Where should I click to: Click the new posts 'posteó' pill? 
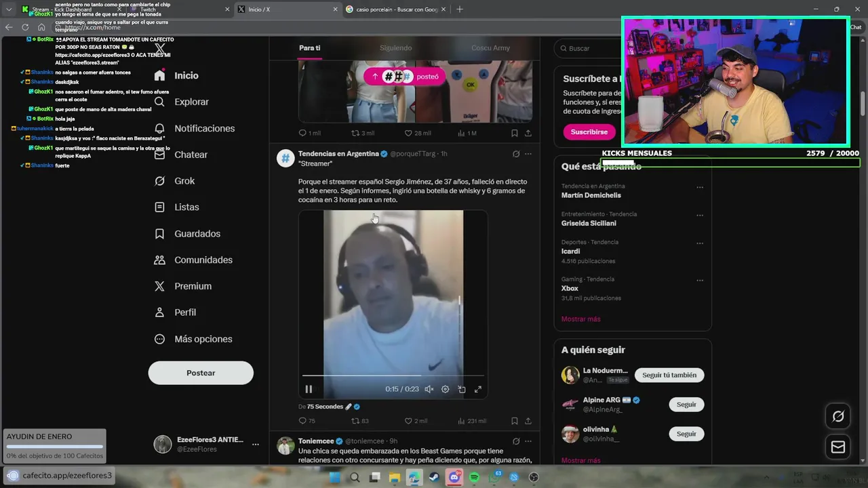[x=405, y=77]
